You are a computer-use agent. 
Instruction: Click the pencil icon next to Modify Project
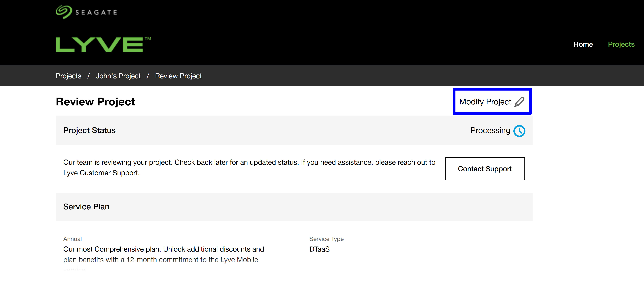point(519,102)
